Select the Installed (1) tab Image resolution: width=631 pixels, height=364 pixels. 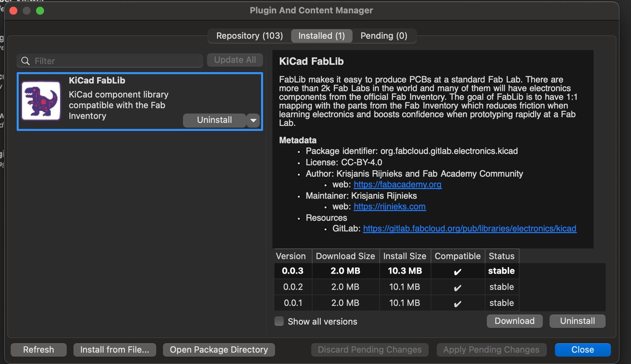coord(321,36)
